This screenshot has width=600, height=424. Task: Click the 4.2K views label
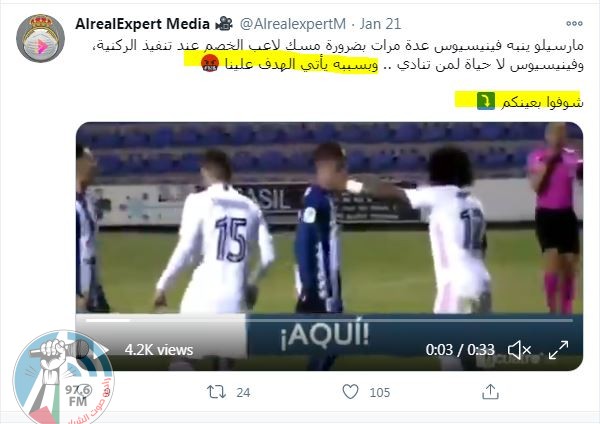[159, 350]
